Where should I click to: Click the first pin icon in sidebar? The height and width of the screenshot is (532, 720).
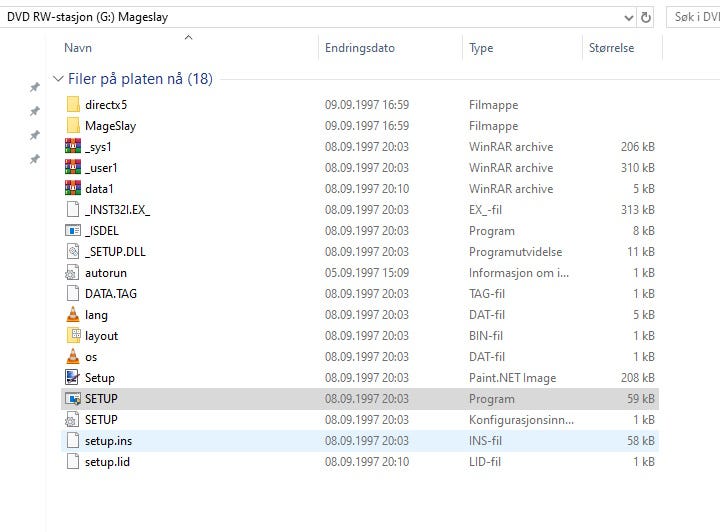34,87
